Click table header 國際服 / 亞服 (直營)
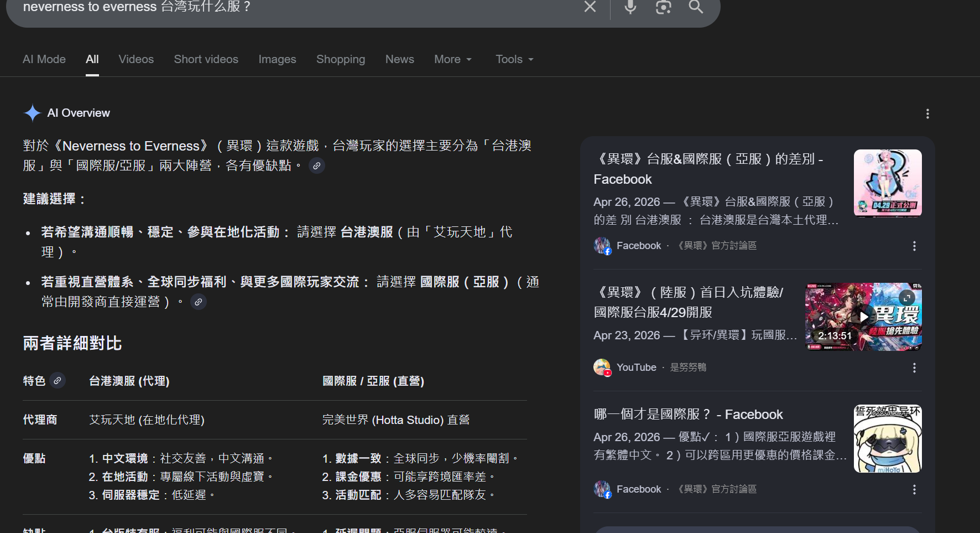980x533 pixels. 373,381
